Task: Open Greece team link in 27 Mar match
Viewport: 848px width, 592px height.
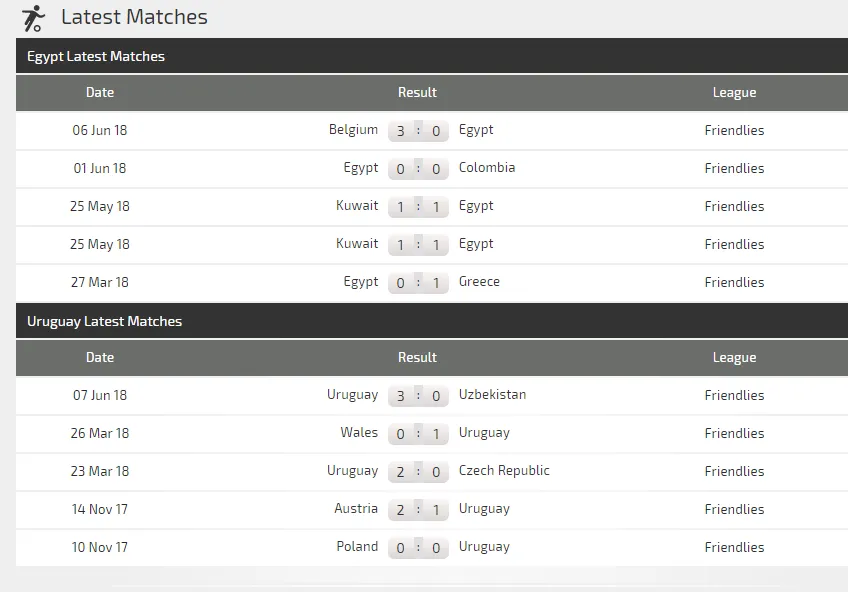Action: [x=479, y=281]
